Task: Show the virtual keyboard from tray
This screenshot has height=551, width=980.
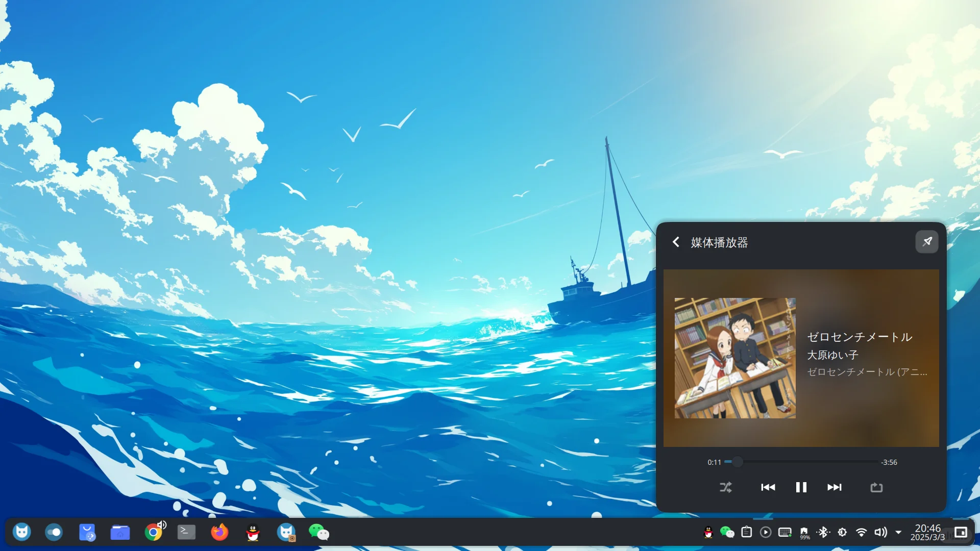Action: pos(785,532)
